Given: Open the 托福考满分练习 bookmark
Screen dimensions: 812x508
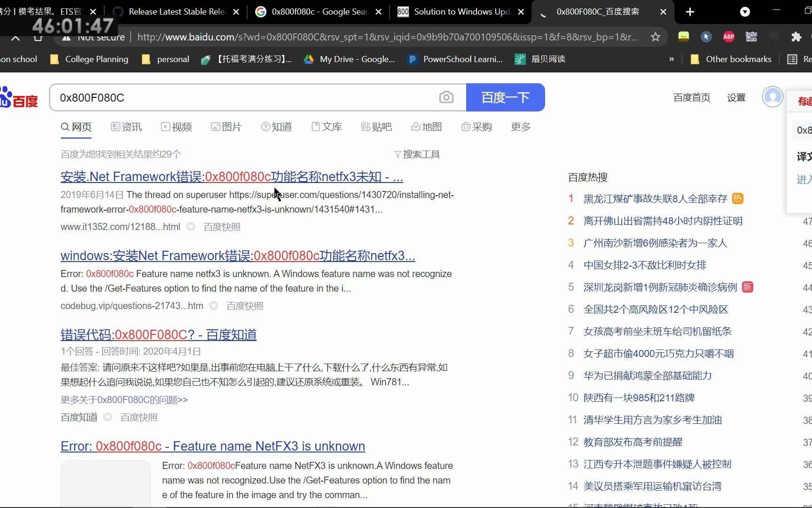Looking at the screenshot, I should [x=246, y=59].
